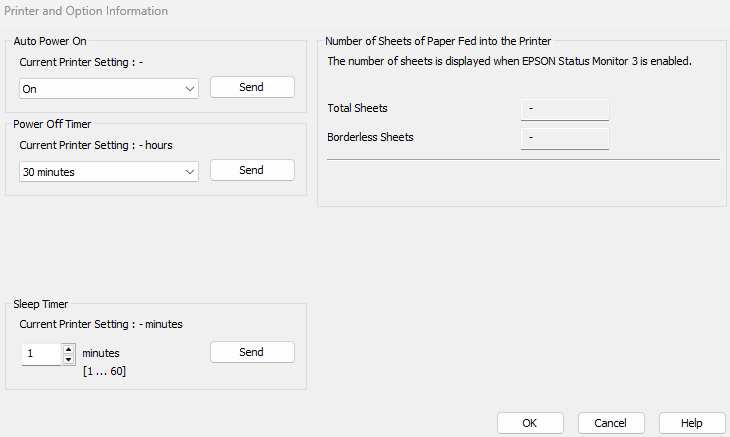Click the 'Sleep Timer' group label
730x437 pixels.
click(41, 304)
